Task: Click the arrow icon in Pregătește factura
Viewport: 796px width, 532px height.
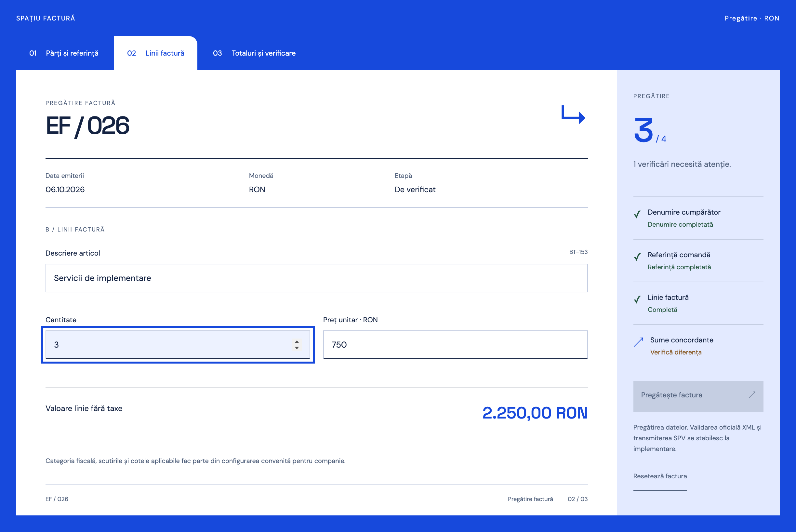Action: 752,394
